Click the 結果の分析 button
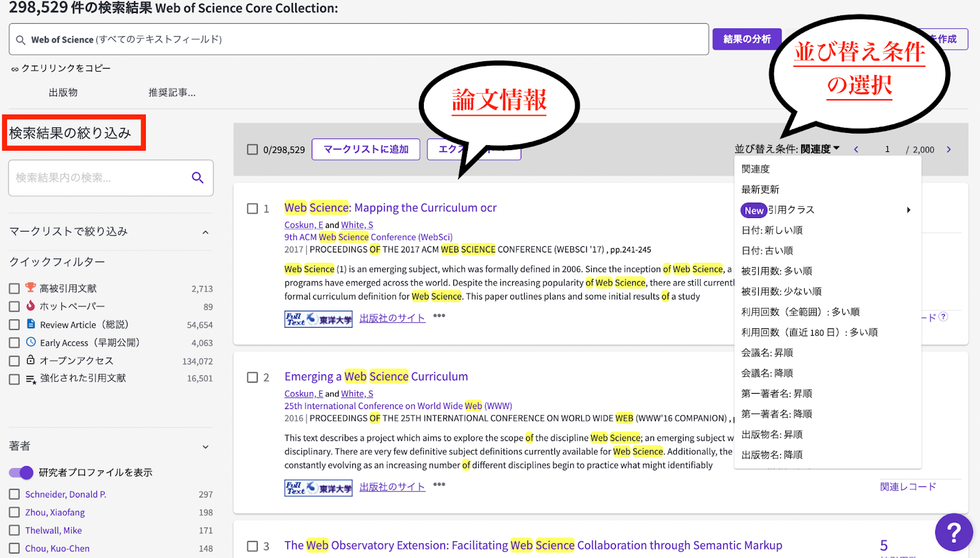This screenshot has width=980, height=558. (747, 39)
